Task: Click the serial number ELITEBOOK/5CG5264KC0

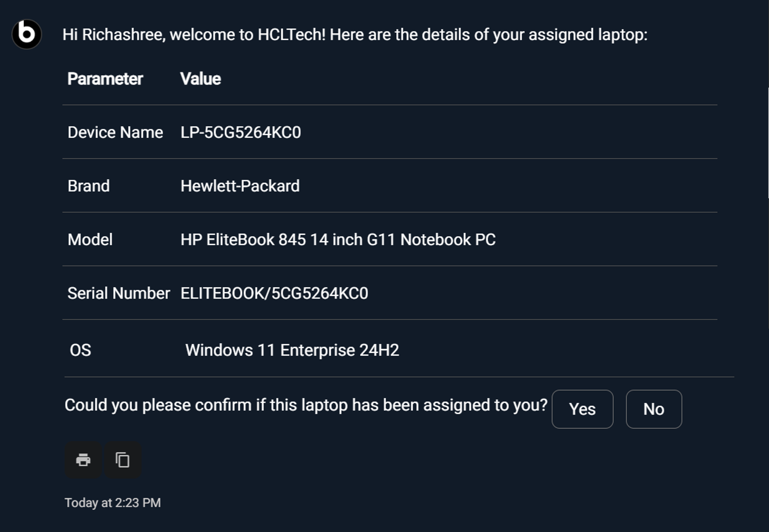Action: click(274, 293)
